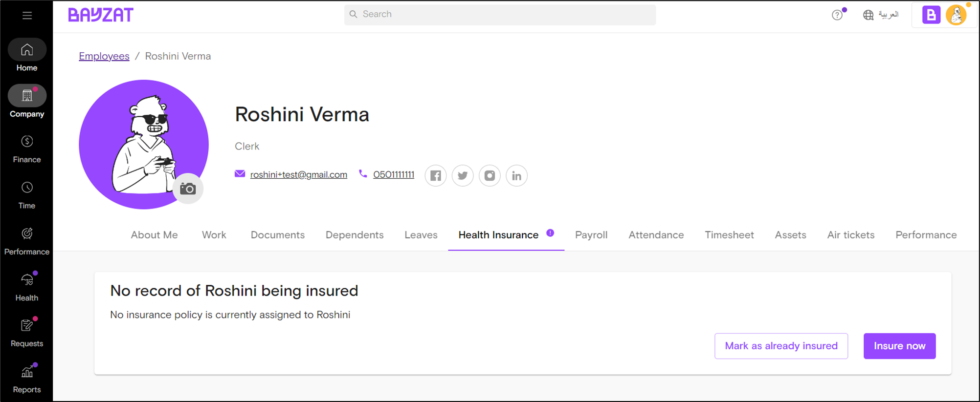This screenshot has height=402, width=980.
Task: Open Reports in the sidebar
Action: tap(27, 379)
